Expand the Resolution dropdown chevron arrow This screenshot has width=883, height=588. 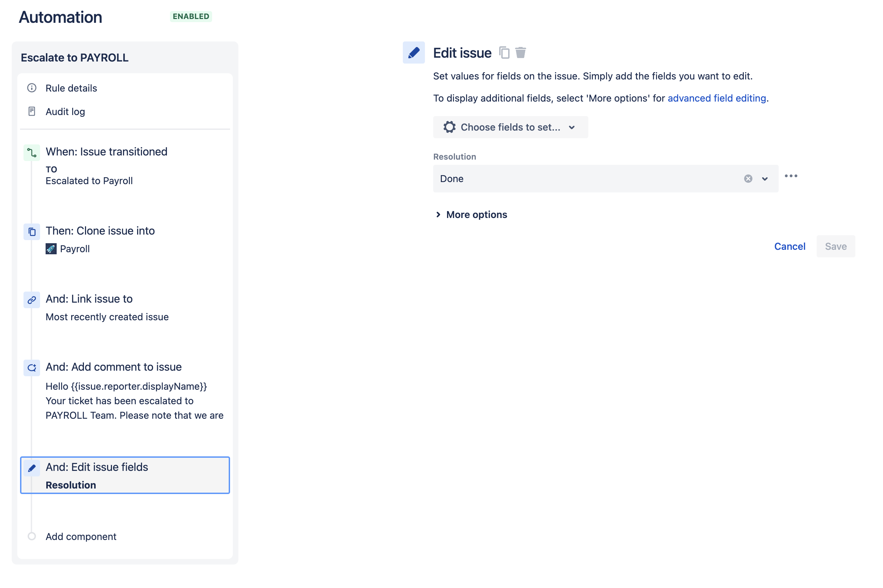point(765,179)
